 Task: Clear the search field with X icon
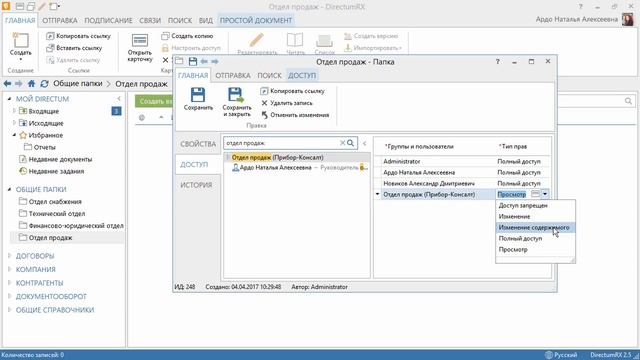pos(342,143)
